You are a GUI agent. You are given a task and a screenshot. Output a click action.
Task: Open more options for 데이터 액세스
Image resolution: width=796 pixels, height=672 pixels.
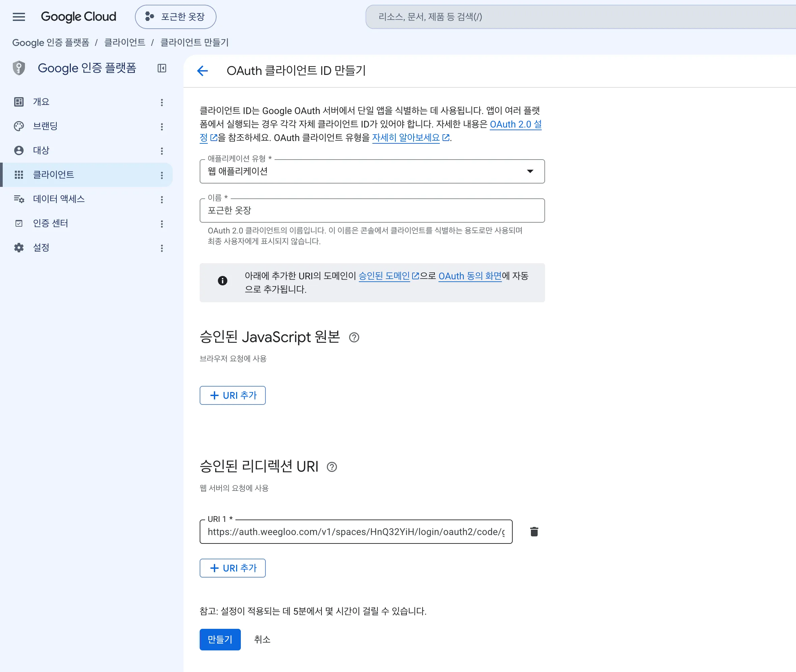162,200
